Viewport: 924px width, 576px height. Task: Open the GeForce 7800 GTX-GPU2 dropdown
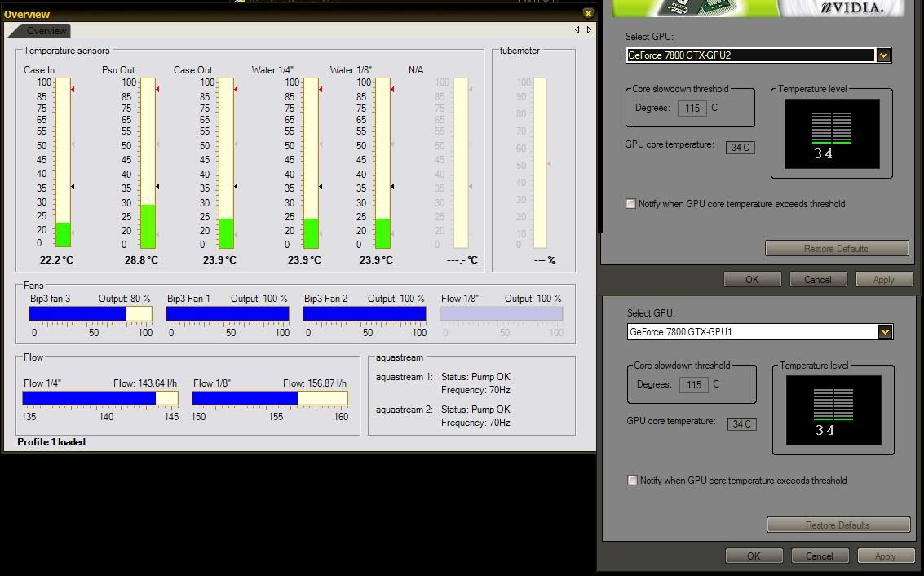click(x=883, y=55)
